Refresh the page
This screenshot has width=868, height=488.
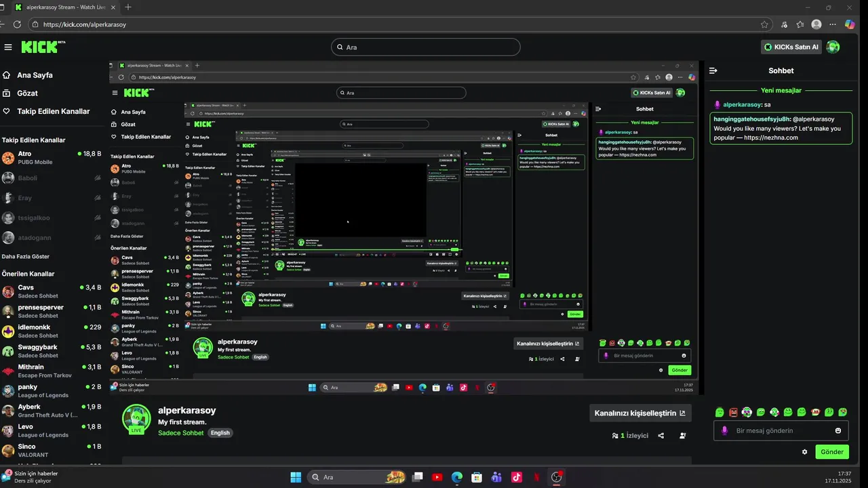click(17, 24)
